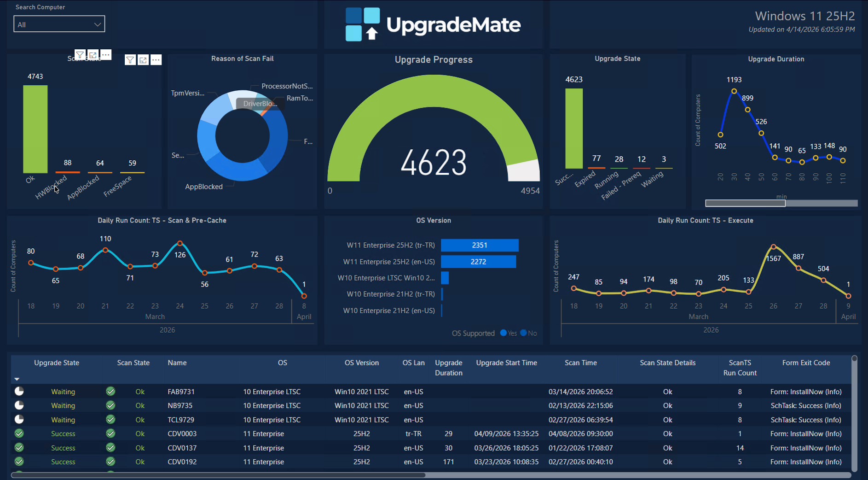Click Upgrade Progress gauge value 4623
The width and height of the screenshot is (868, 480).
434,163
